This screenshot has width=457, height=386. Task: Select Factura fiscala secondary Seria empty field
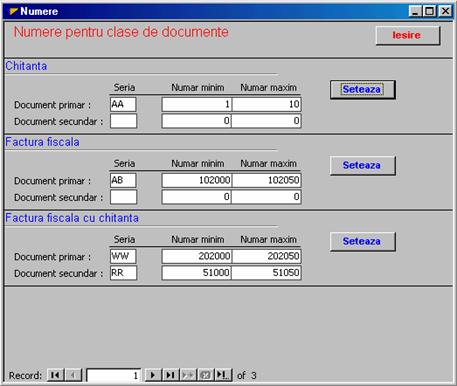point(123,197)
